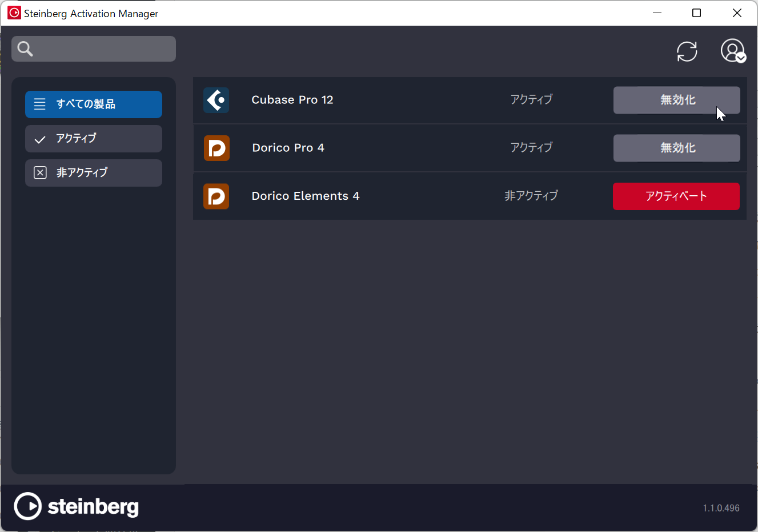Click the Cubase Pro 12 product icon
This screenshot has width=758, height=532.
[216, 100]
